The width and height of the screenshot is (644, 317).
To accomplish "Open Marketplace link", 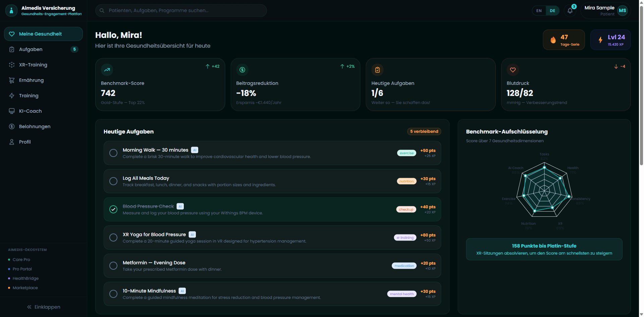I will tap(23, 288).
